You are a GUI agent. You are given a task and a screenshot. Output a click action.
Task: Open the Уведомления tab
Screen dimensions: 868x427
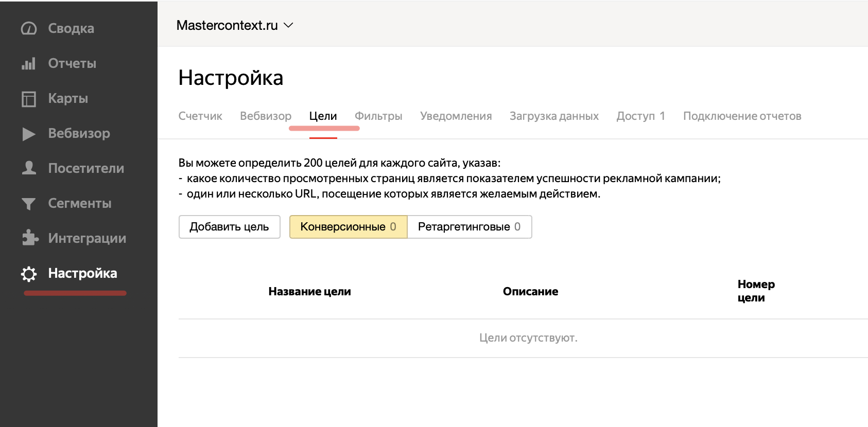click(456, 116)
